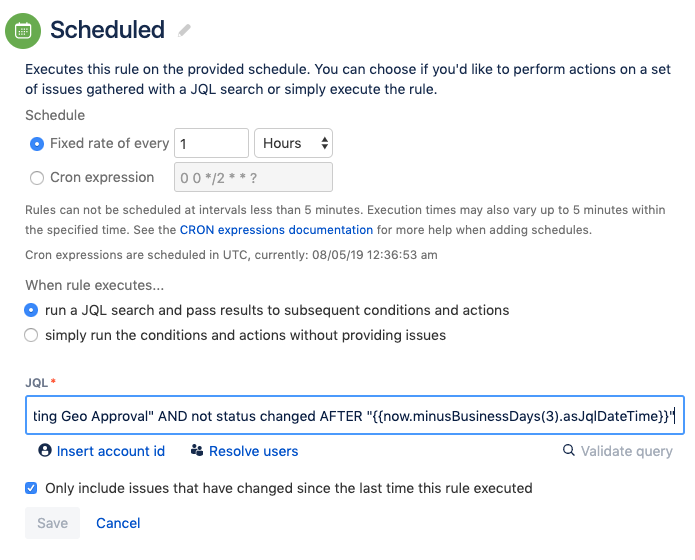Viewport: 695px width, 560px height.
Task: Click the Cron expression text field
Action: pos(253,178)
